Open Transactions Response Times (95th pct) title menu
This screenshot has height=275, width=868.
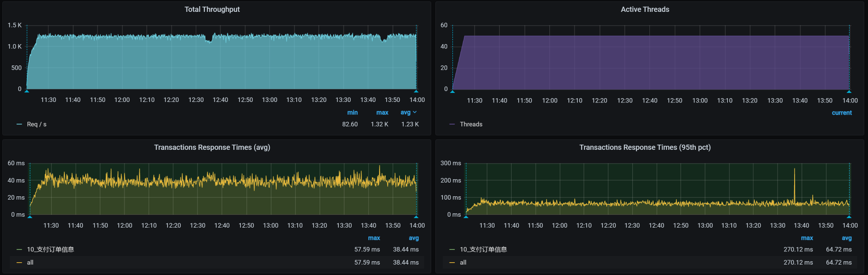coord(645,147)
